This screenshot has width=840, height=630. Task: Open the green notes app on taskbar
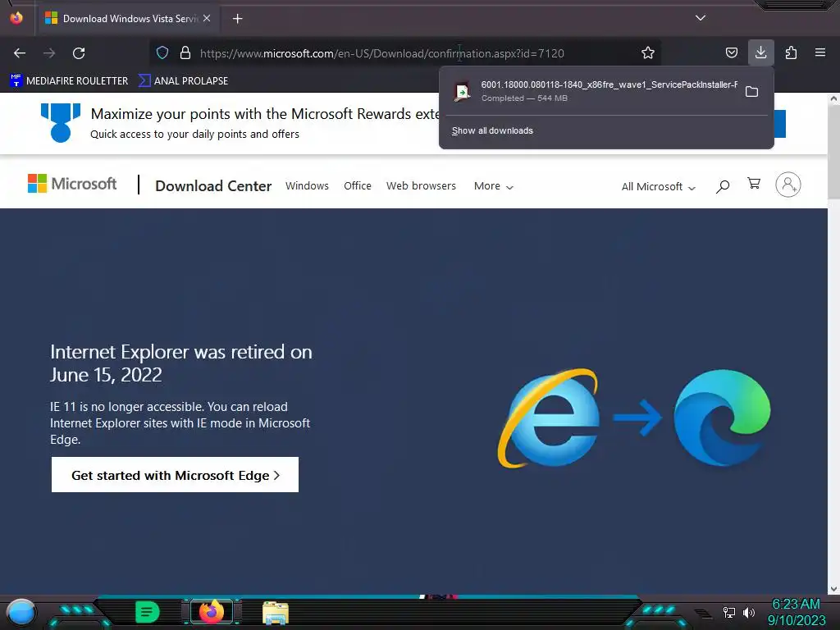[x=148, y=612]
